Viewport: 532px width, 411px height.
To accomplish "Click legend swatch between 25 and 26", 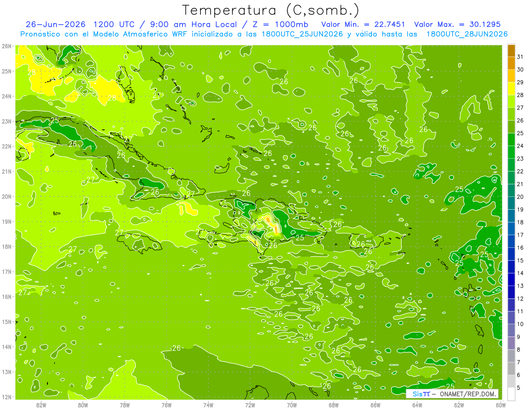I will [511, 127].
